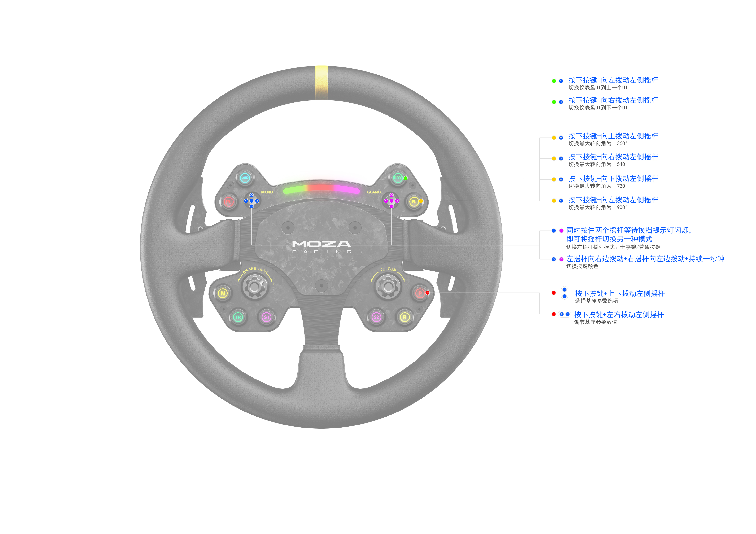The height and width of the screenshot is (534, 756).
Task: Click the magenta up arrow on the GLANCE joystick
Action: (392, 195)
